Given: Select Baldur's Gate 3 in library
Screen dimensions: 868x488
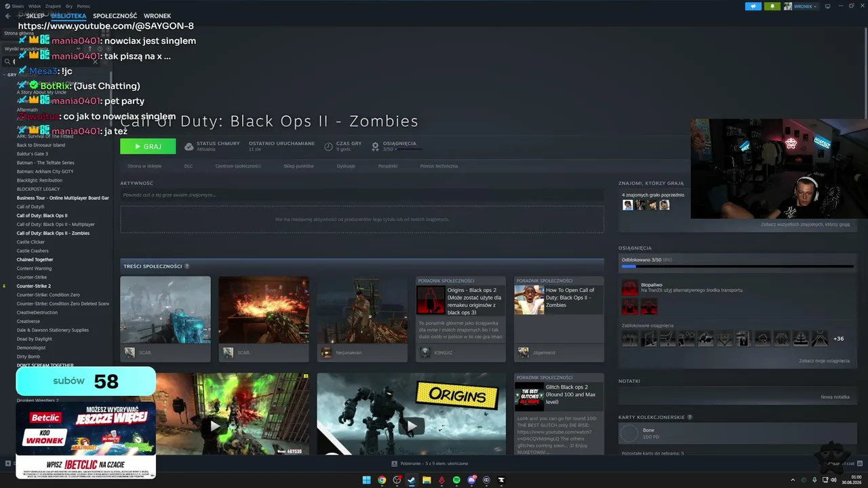Looking at the screenshot, I should pyautogui.click(x=33, y=154).
